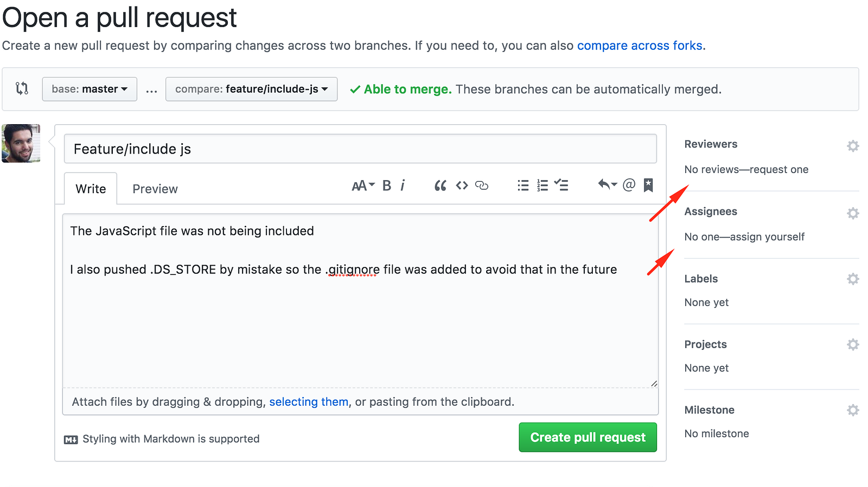This screenshot has width=868, height=487.
Task: Open the base: master branch dropdown
Action: coord(90,89)
